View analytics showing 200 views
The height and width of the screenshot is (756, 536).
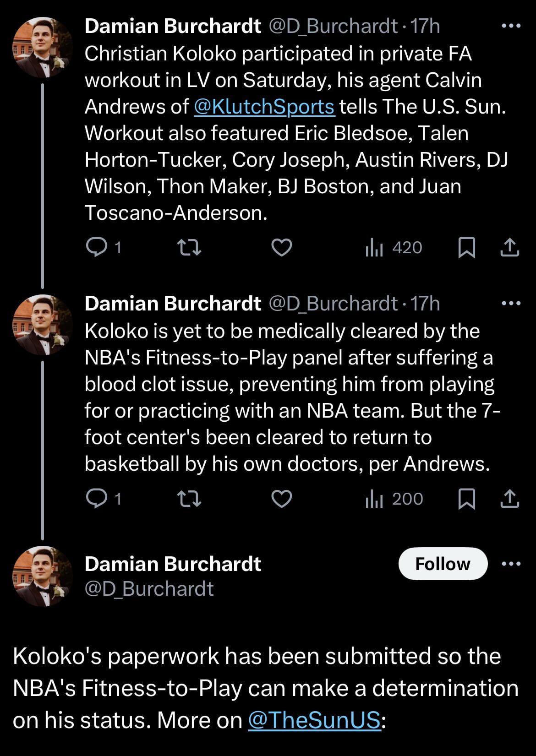[x=394, y=499]
